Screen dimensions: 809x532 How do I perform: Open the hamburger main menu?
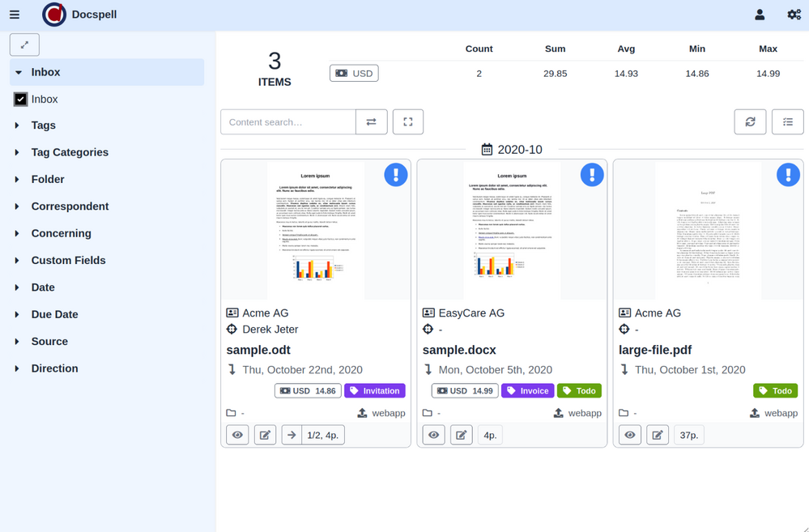click(x=15, y=15)
